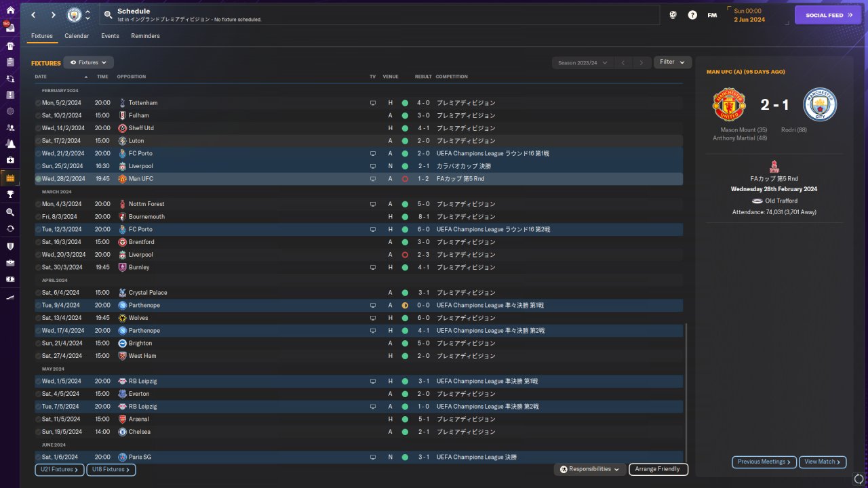Image resolution: width=868 pixels, height=488 pixels.
Task: Open the Club Info shield icon
Action: (x=10, y=246)
